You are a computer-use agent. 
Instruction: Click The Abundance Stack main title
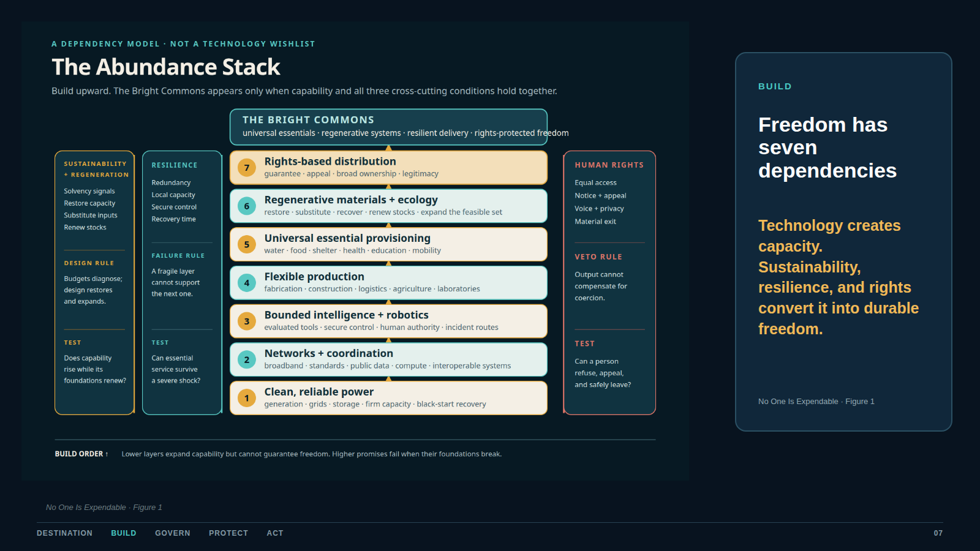[166, 67]
